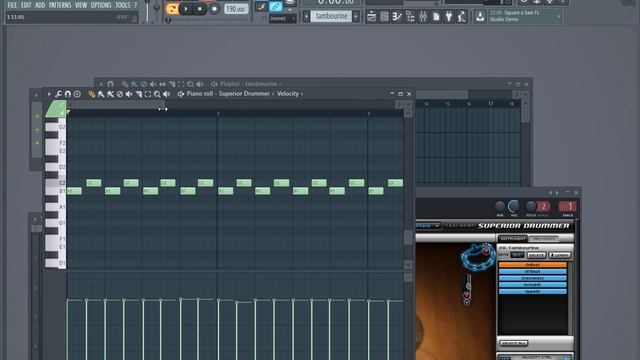
Task: Click the mixer TRACK number 1
Action: (567, 207)
